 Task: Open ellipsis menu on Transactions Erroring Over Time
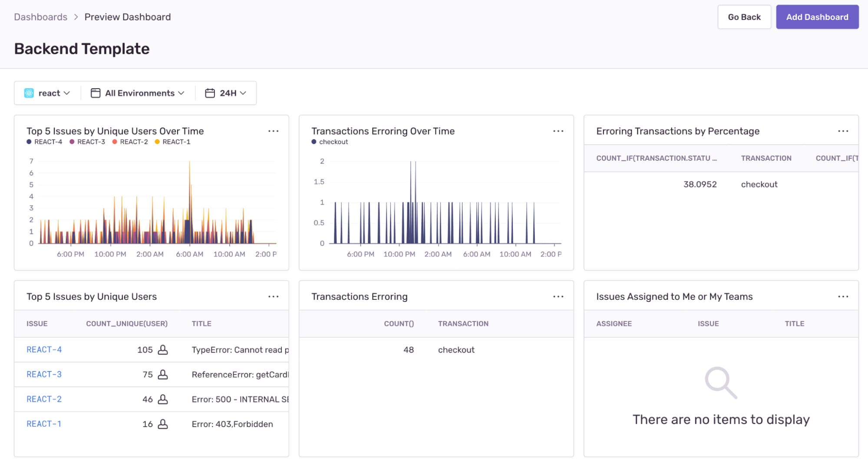coord(558,131)
